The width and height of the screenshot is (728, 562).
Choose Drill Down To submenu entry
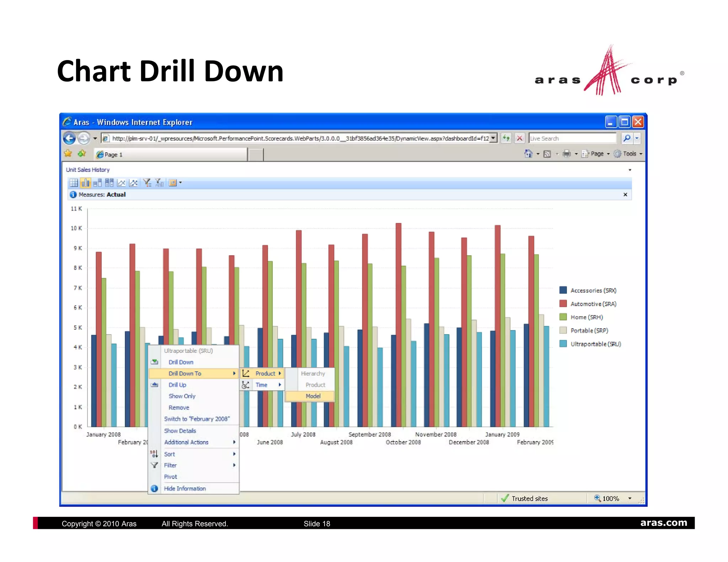(194, 373)
